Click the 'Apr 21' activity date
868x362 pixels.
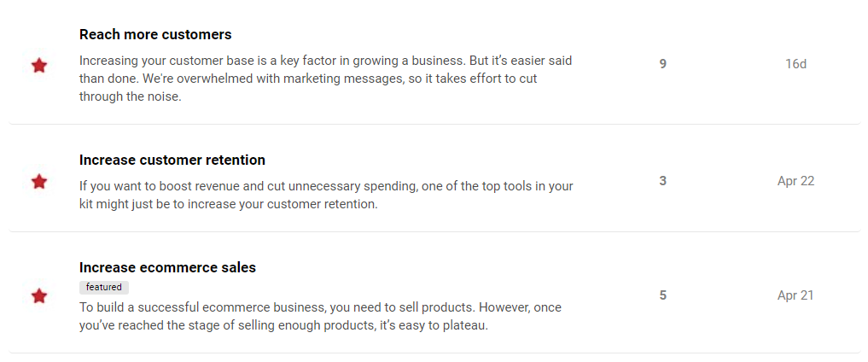(795, 295)
